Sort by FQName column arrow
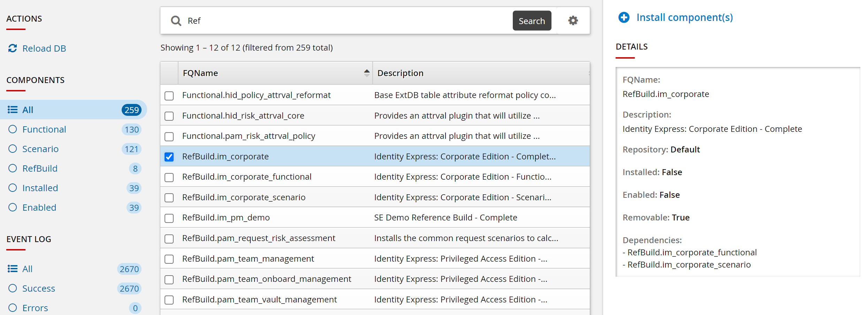The height and width of the screenshot is (315, 868). coord(366,73)
